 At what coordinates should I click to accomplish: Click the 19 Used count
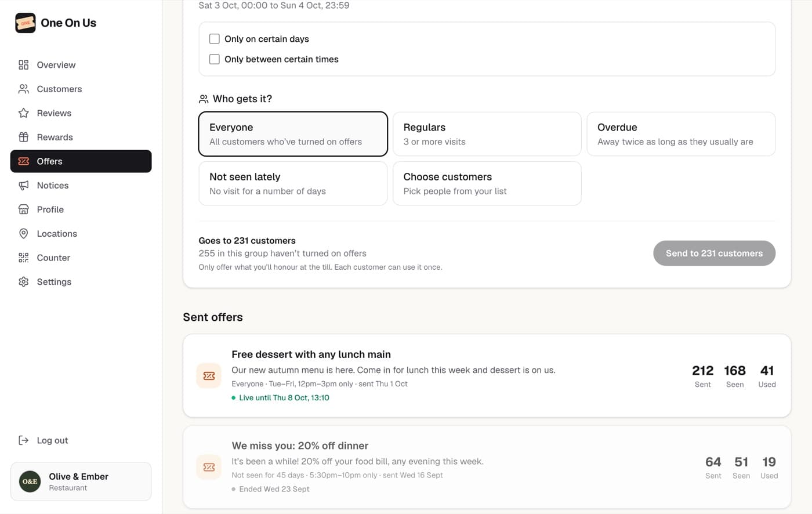click(769, 467)
